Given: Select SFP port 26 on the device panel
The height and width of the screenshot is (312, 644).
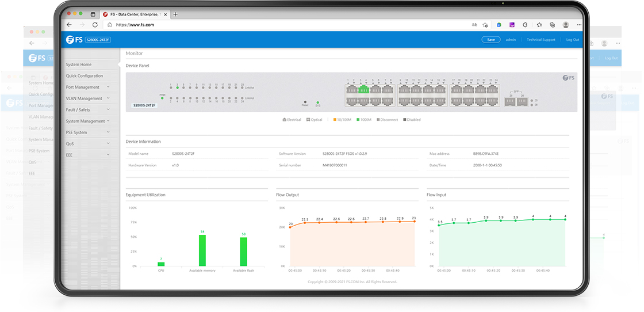Looking at the screenshot, I should (523, 101).
